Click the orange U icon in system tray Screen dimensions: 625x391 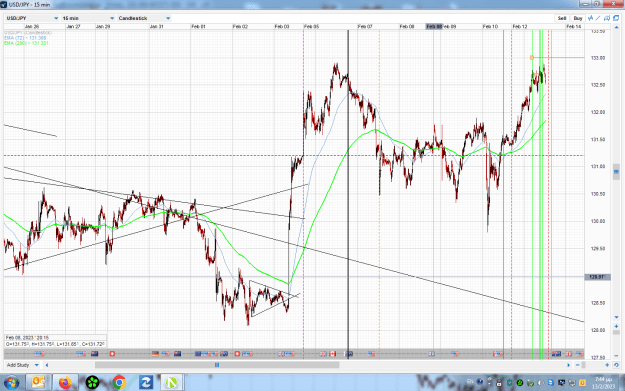coord(582,383)
